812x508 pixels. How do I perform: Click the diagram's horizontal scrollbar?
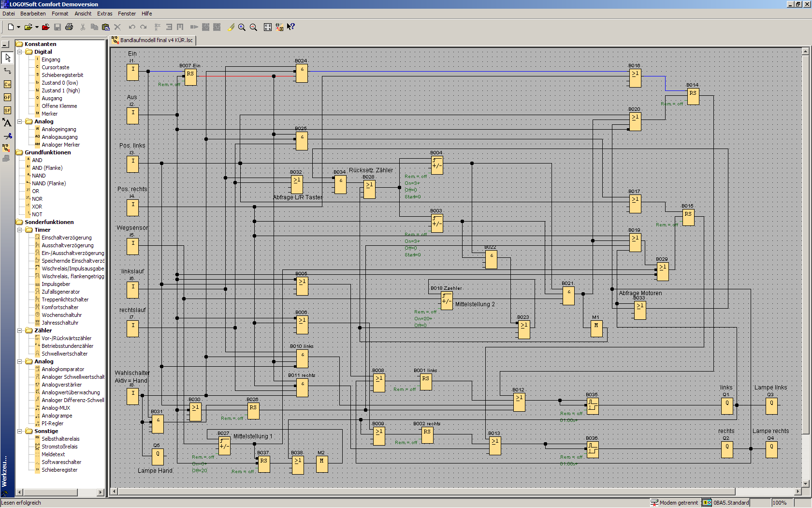click(x=425, y=492)
